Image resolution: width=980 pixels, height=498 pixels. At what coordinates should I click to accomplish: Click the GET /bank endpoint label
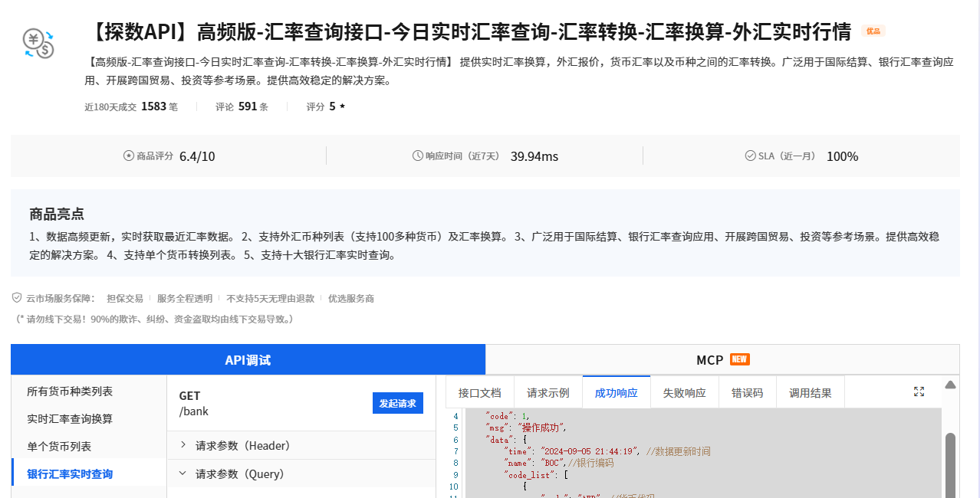[x=194, y=403]
